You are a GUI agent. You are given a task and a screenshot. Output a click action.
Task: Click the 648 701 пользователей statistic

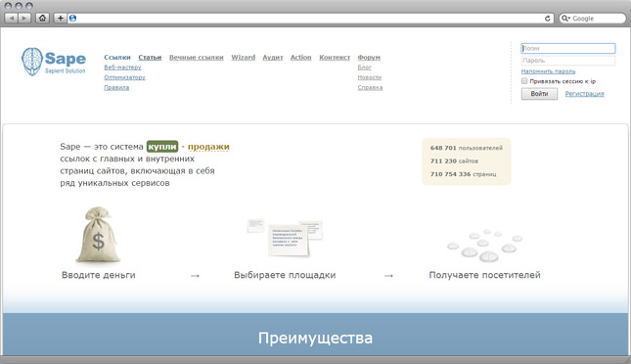click(467, 148)
